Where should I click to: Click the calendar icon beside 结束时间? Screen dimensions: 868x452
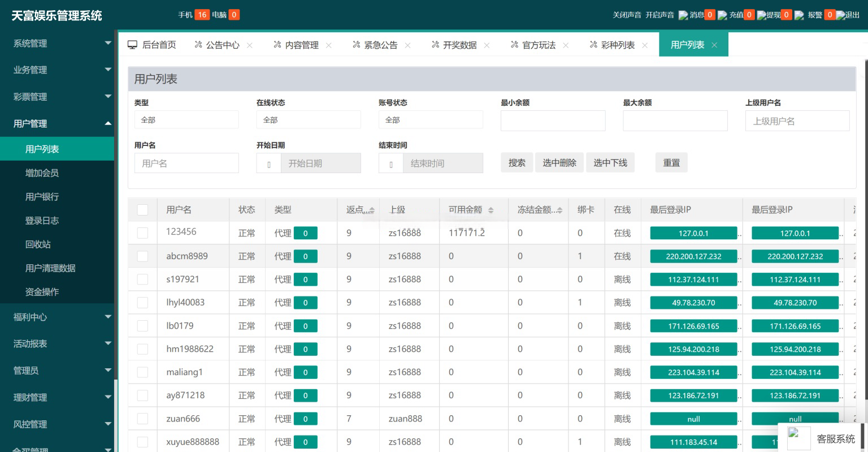(x=391, y=163)
